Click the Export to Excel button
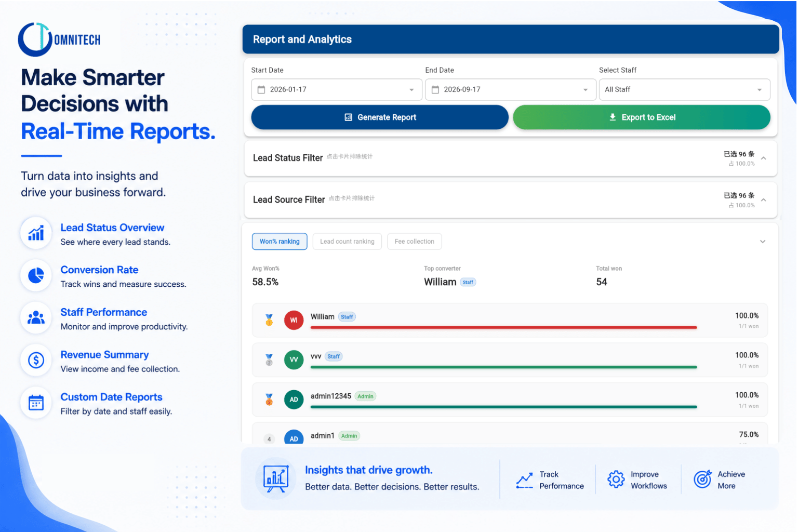Screen dimensions: 798x532 (642, 117)
